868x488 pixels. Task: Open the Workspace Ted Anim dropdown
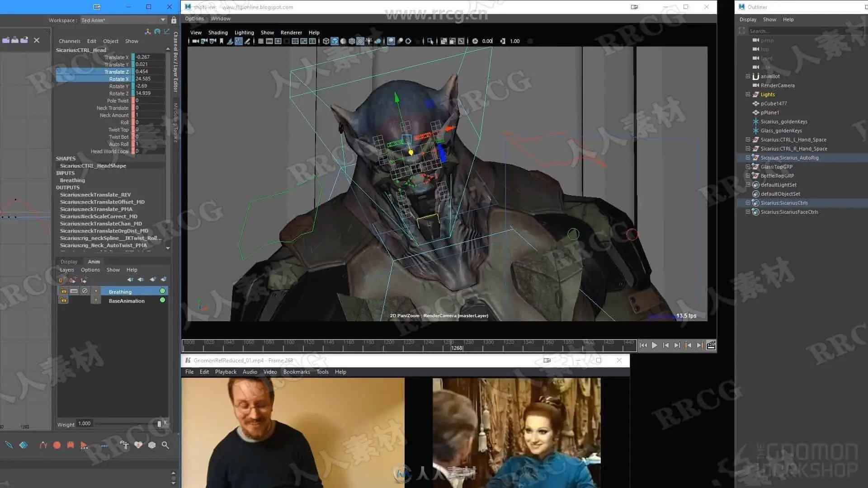(123, 20)
